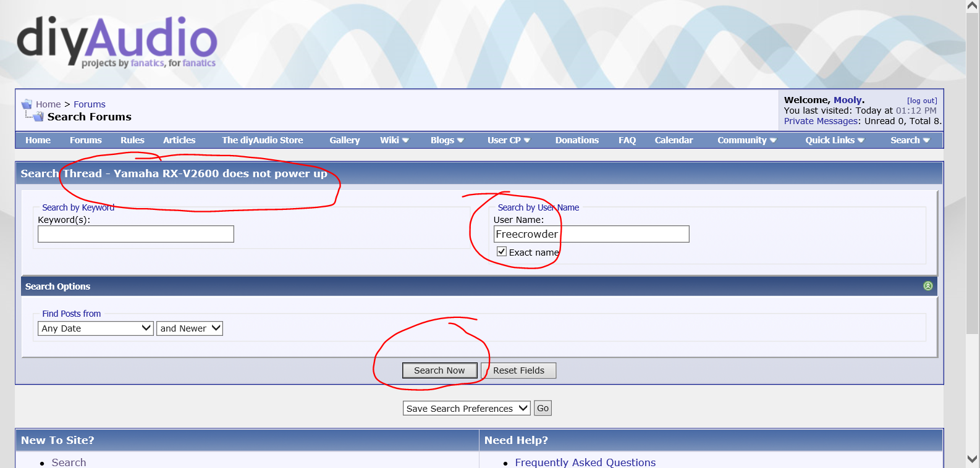Screen dimensions: 980x468
Task: Click the scrollbar down arrow
Action: tap(973, 459)
